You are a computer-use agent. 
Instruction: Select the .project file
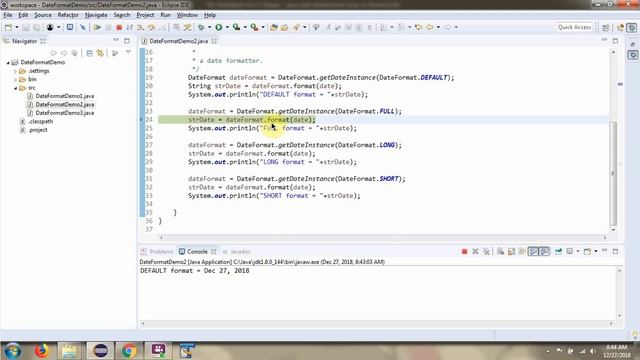tap(38, 130)
